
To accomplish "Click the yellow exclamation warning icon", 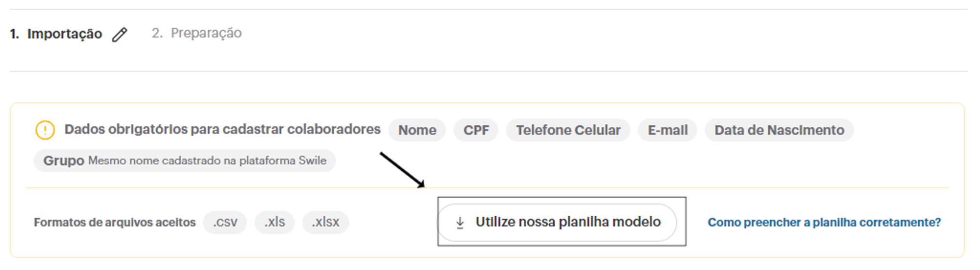I will click(x=45, y=130).
